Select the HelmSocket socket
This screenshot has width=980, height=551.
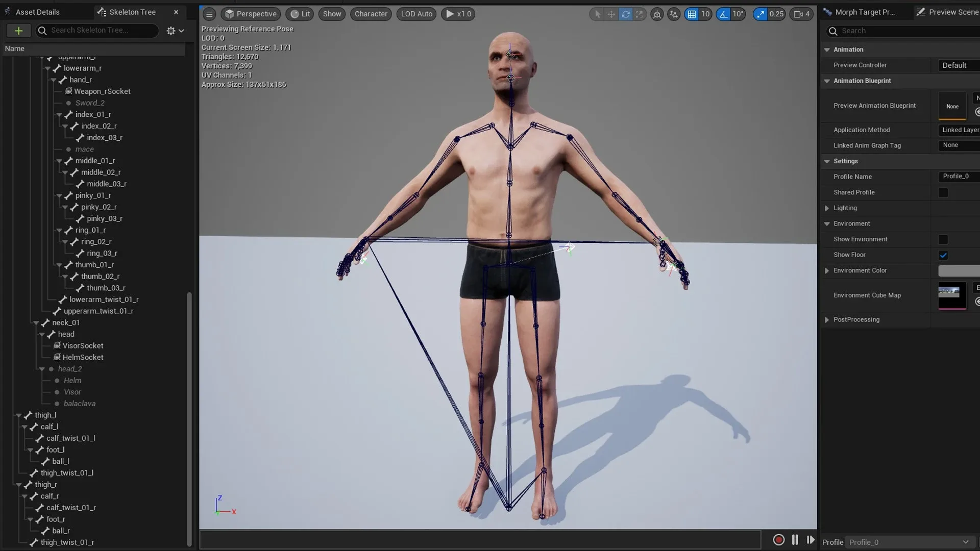[x=83, y=358]
